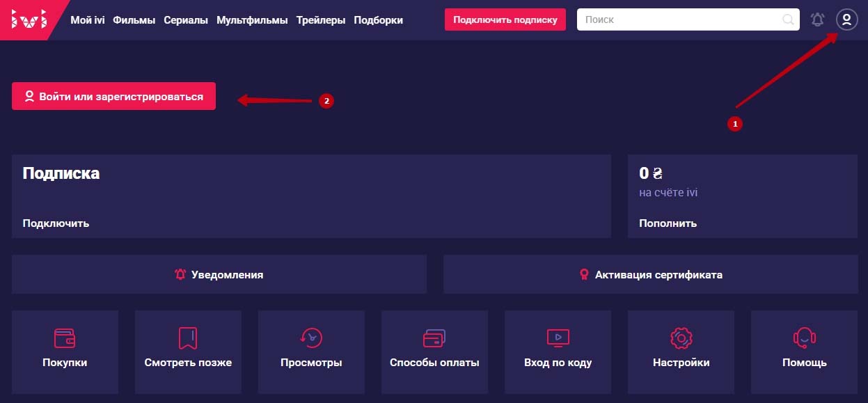
Task: Click the person icon in the login button
Action: (x=29, y=97)
